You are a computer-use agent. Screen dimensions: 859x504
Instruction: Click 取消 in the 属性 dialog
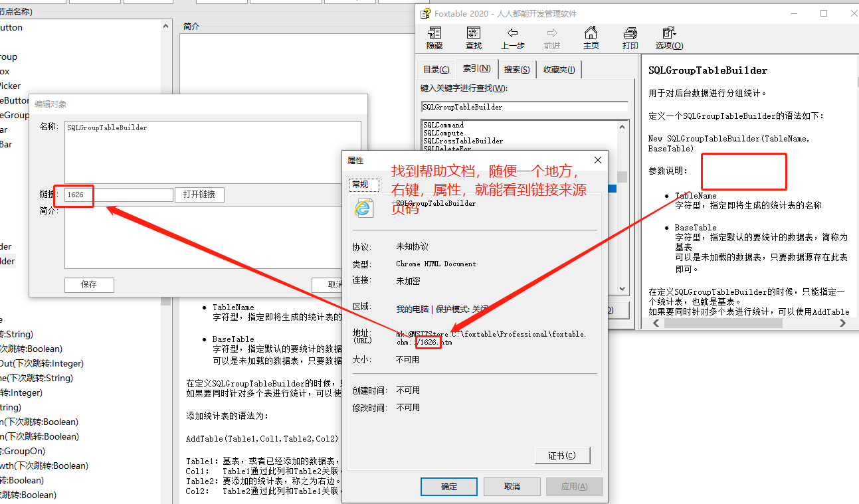pos(512,486)
